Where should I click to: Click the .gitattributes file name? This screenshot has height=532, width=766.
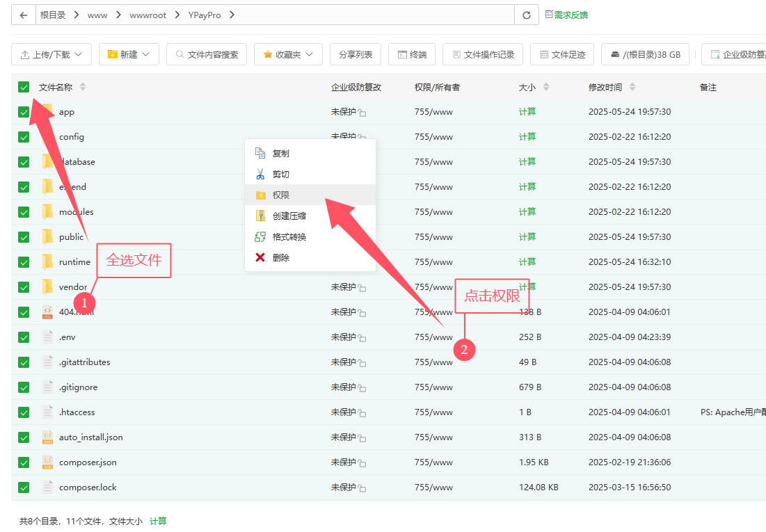[x=84, y=362]
